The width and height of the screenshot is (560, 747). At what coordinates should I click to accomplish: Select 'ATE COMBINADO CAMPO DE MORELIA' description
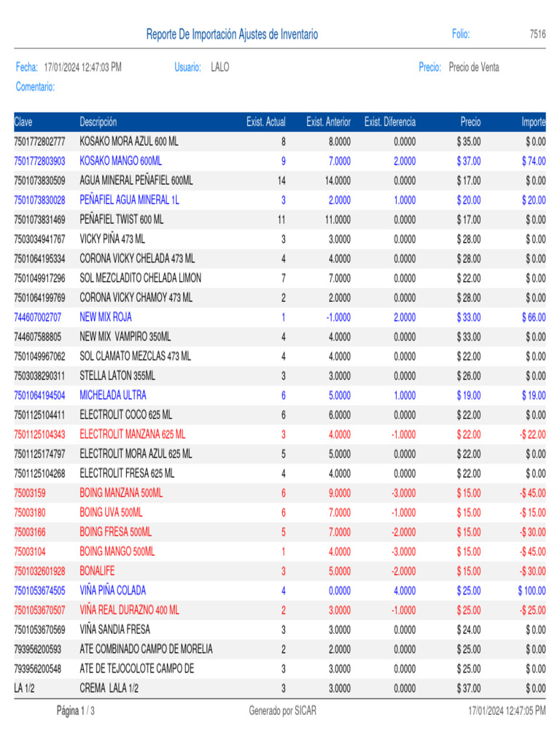(146, 649)
